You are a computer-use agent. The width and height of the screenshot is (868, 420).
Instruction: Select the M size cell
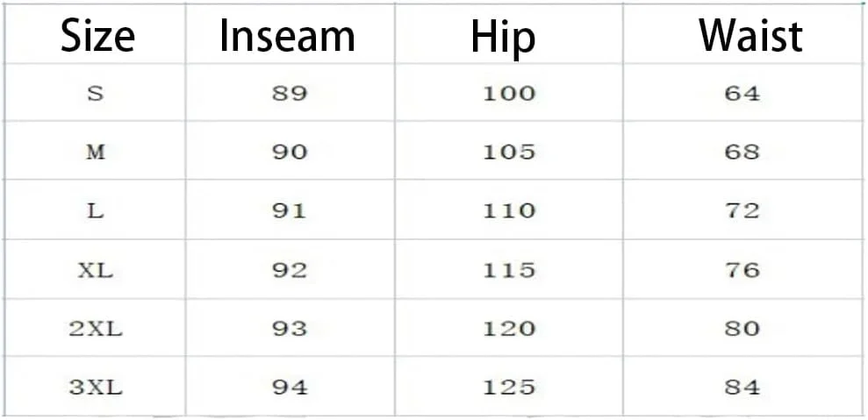(96, 152)
